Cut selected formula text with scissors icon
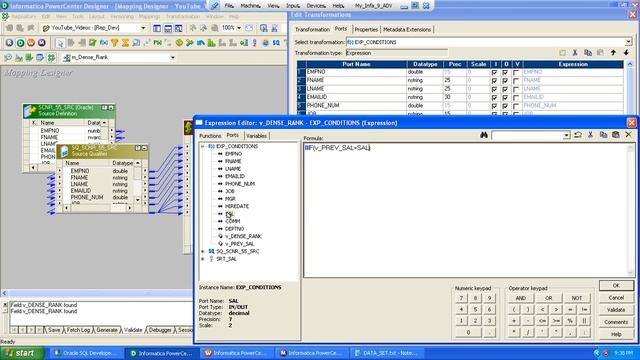The image size is (640, 360). 590,135
